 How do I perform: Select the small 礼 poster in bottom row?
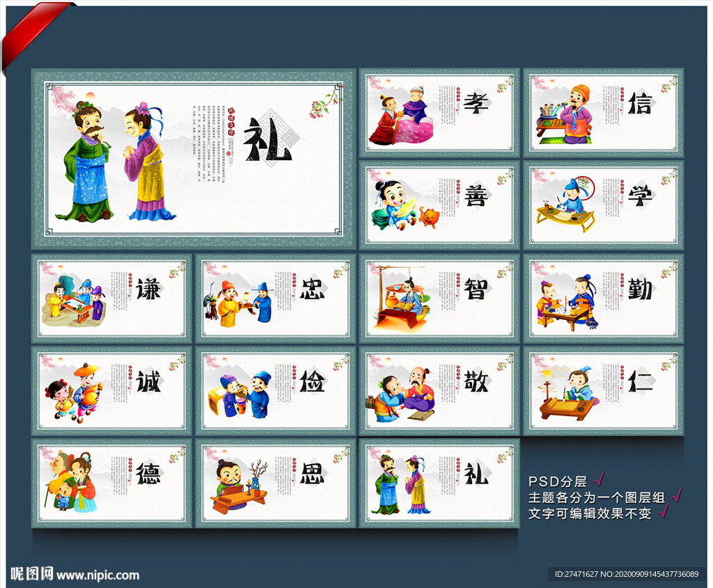click(439, 483)
